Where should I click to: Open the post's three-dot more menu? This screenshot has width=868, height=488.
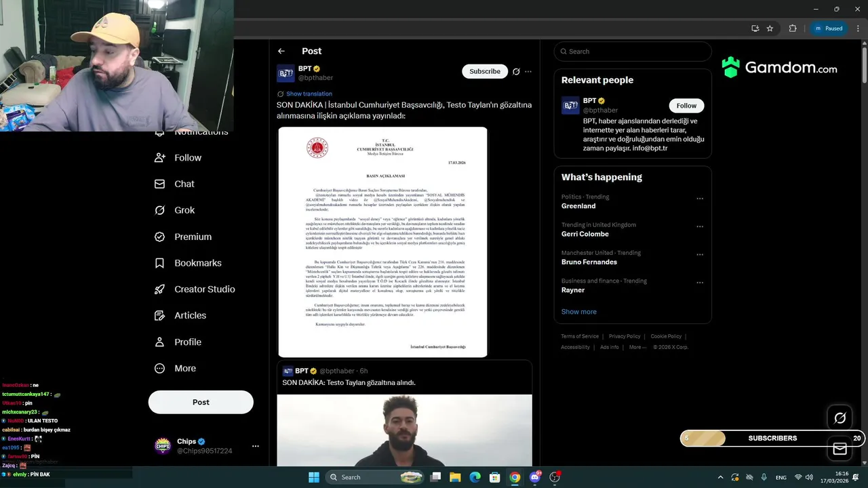[x=528, y=71]
